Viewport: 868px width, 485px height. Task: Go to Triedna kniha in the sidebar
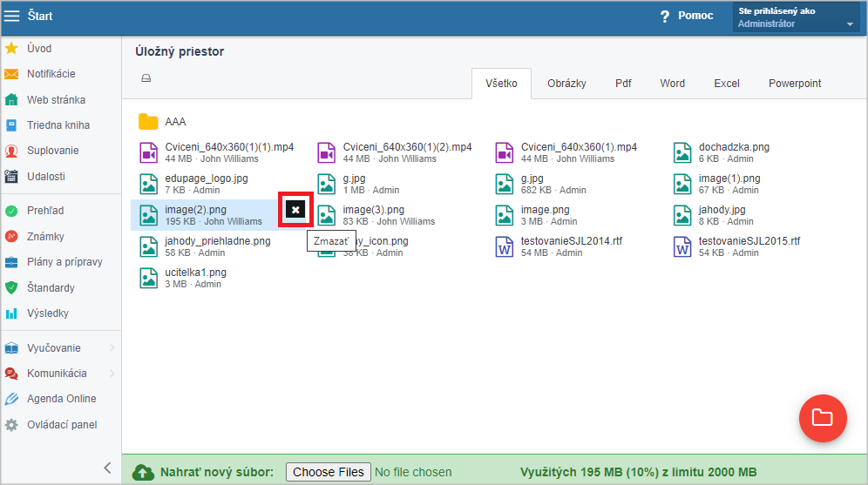pyautogui.click(x=58, y=125)
